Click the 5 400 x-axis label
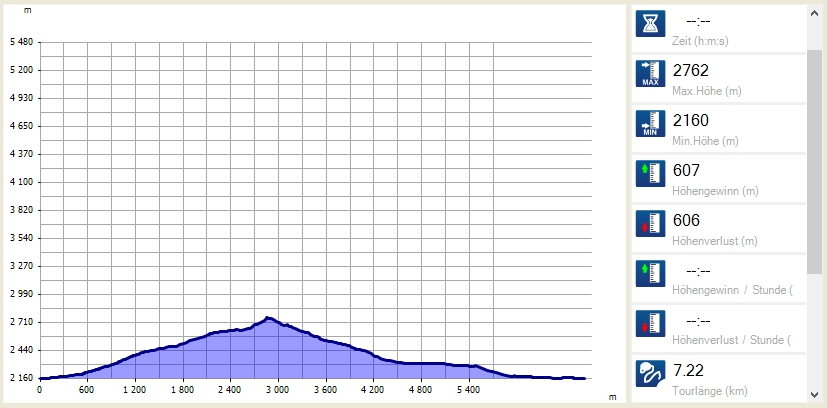 coord(468,390)
